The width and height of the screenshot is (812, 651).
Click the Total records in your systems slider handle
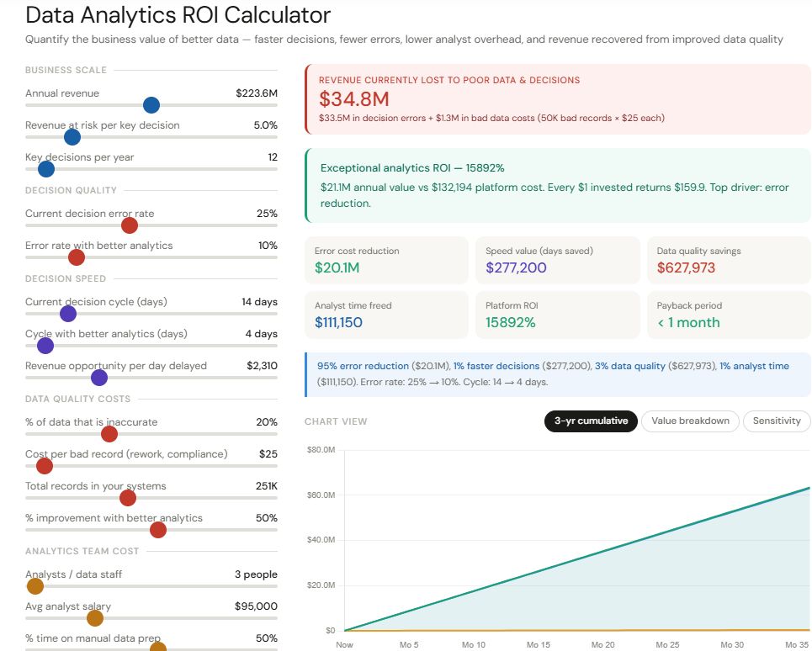coord(128,498)
